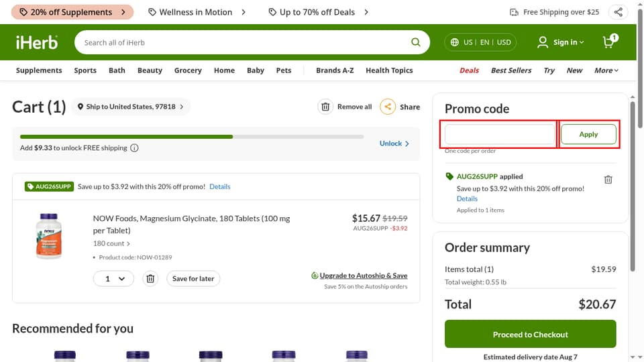Open the Baby category

[256, 70]
